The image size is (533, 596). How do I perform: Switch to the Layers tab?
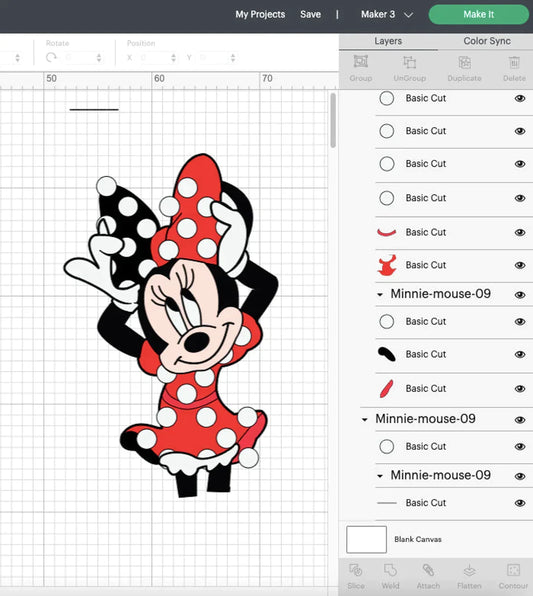[388, 41]
